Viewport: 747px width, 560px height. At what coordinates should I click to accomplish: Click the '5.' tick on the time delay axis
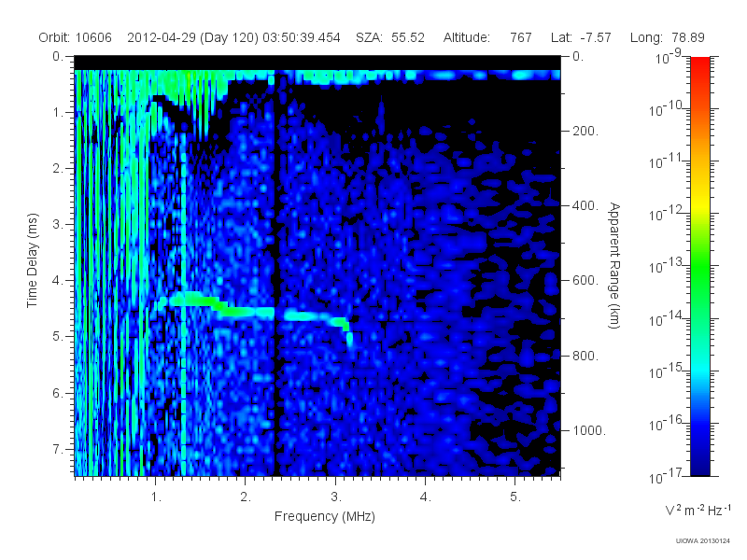point(58,336)
